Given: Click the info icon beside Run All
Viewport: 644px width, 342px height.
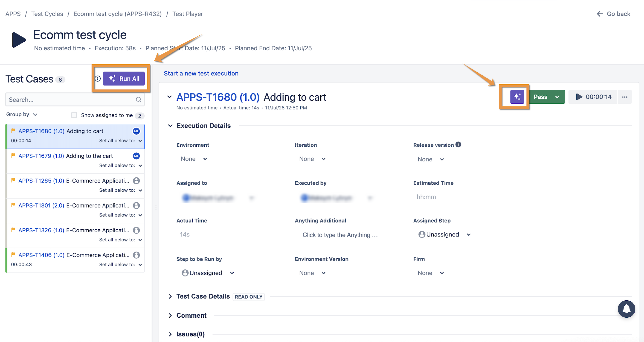Looking at the screenshot, I should point(98,79).
